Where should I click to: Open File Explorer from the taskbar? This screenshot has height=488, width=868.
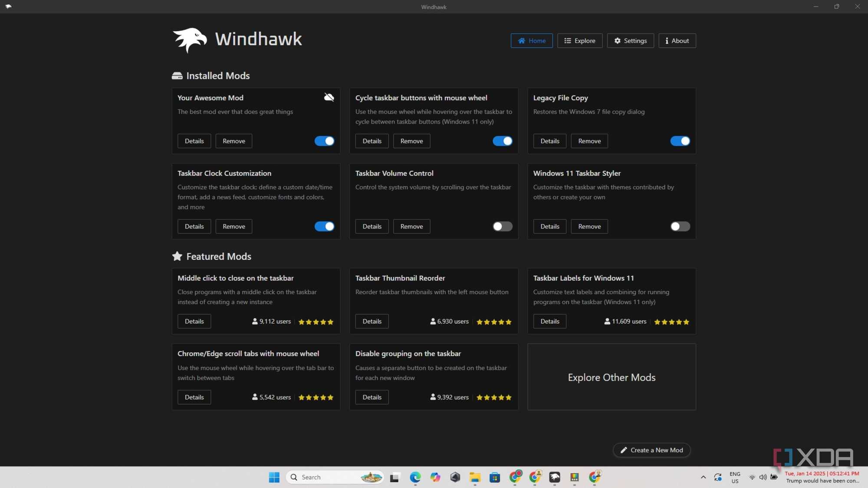[475, 477]
